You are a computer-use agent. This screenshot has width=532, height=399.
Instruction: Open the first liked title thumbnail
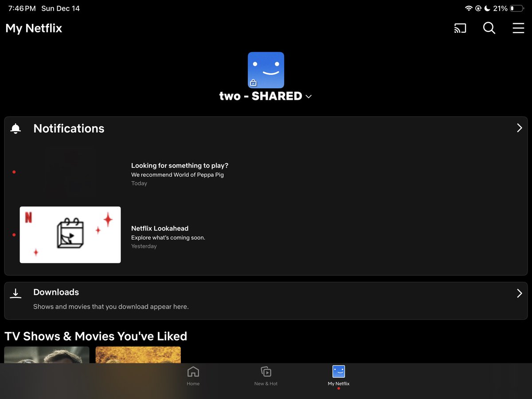click(47, 355)
